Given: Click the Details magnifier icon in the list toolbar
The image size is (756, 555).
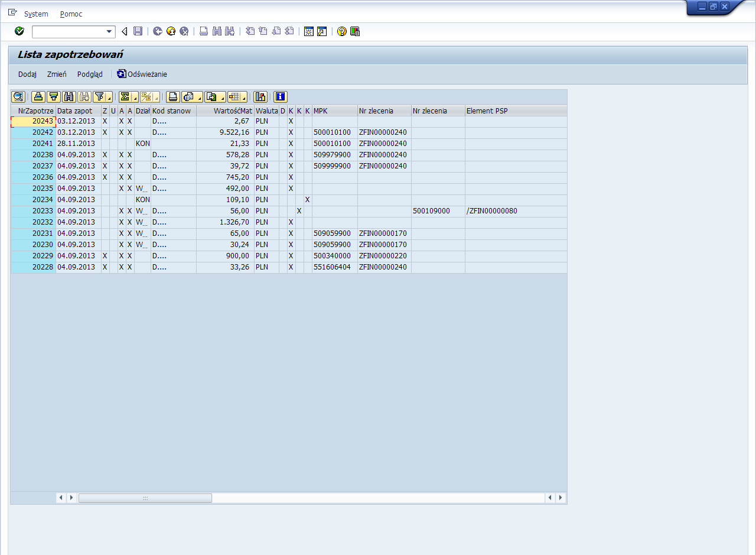Looking at the screenshot, I should [x=18, y=97].
